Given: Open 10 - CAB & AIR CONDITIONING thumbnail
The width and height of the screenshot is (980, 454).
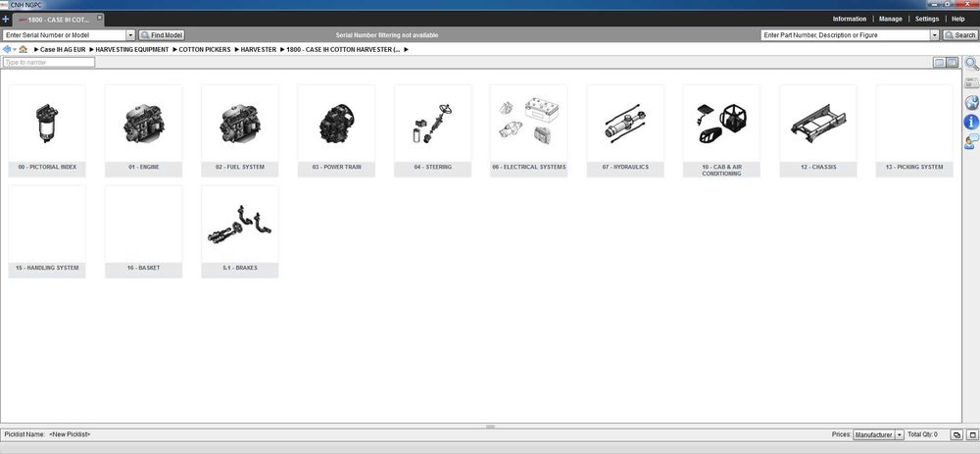Looking at the screenshot, I should point(721,130).
